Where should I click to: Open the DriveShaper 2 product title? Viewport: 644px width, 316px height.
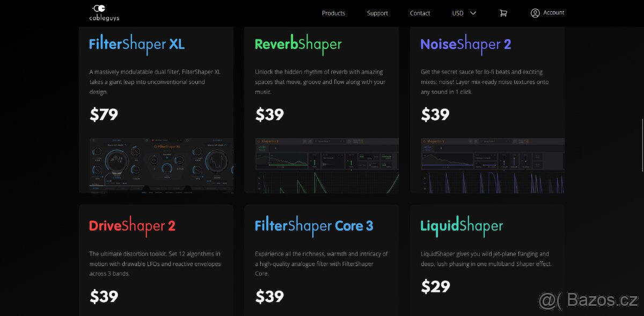coord(132,226)
